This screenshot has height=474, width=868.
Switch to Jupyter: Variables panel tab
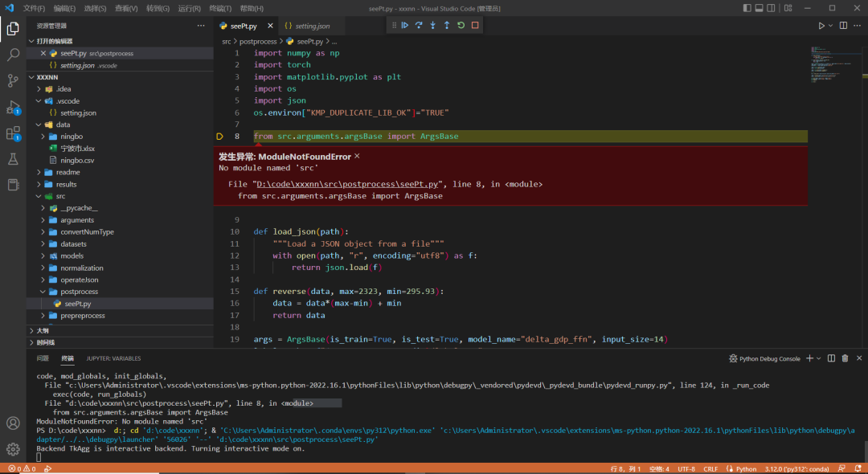(113, 358)
